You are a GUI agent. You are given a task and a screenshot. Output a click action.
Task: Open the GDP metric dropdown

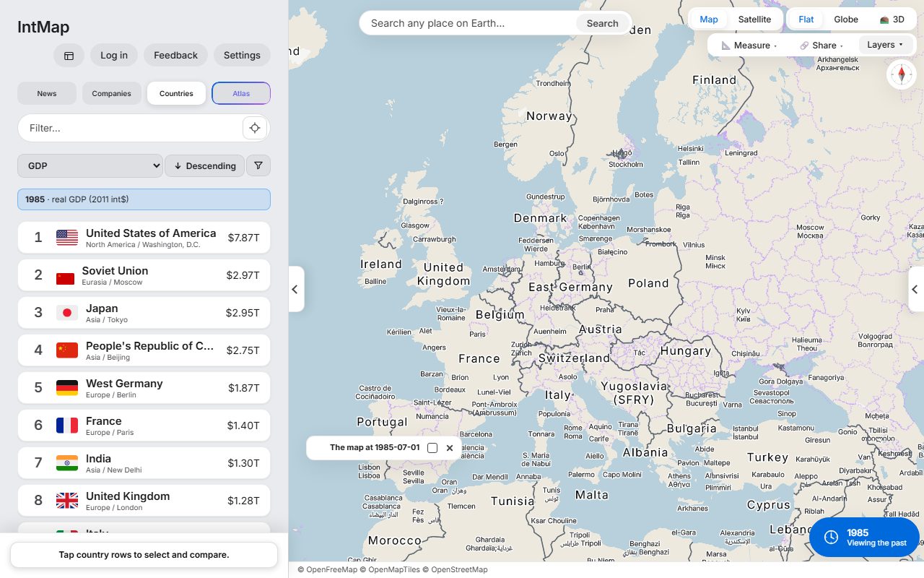point(90,165)
